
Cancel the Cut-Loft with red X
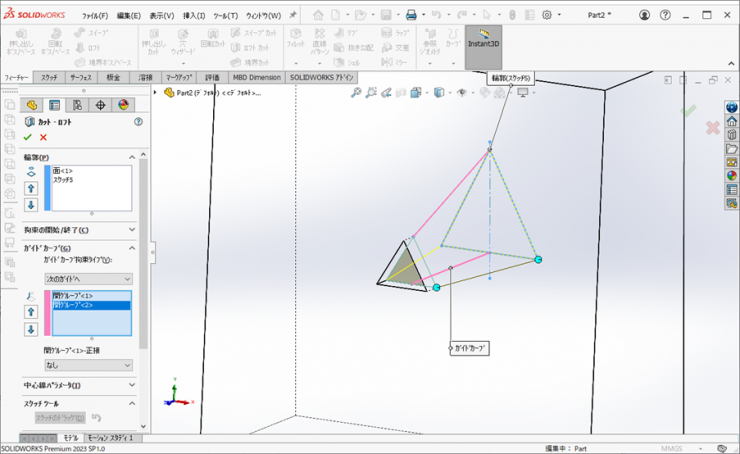[x=43, y=137]
